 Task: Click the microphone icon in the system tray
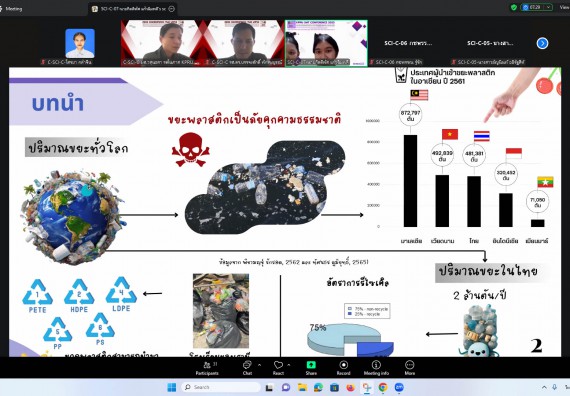(555, 388)
